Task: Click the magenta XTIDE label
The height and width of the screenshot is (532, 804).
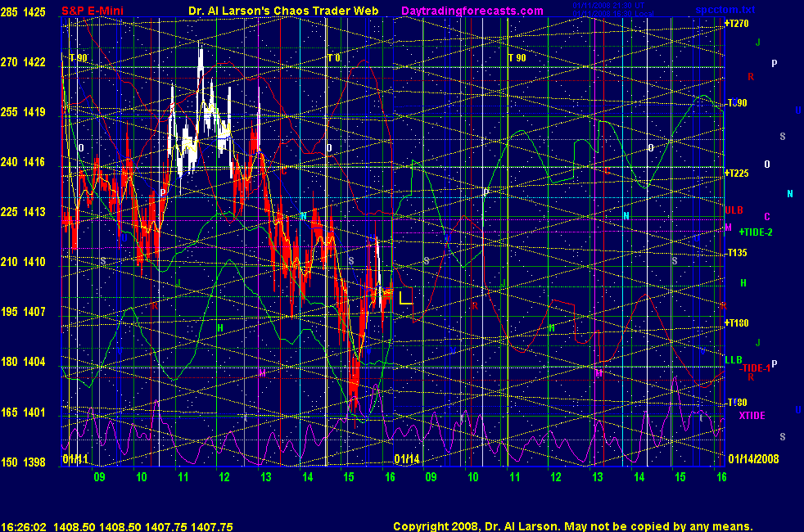Action: pyautogui.click(x=752, y=416)
